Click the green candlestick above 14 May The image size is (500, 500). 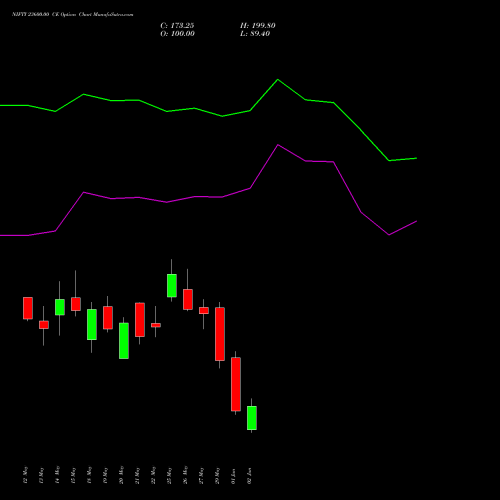point(60,307)
